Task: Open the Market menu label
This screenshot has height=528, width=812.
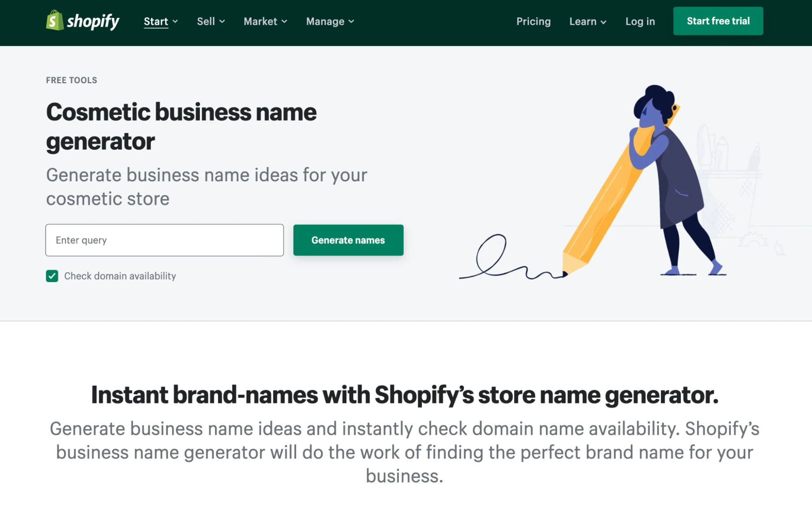Action: tap(260, 22)
